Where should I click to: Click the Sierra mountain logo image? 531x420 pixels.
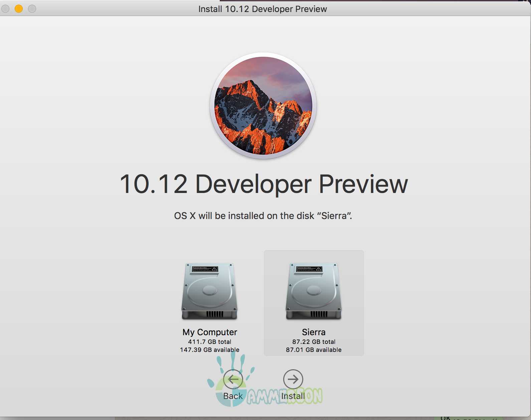[263, 106]
